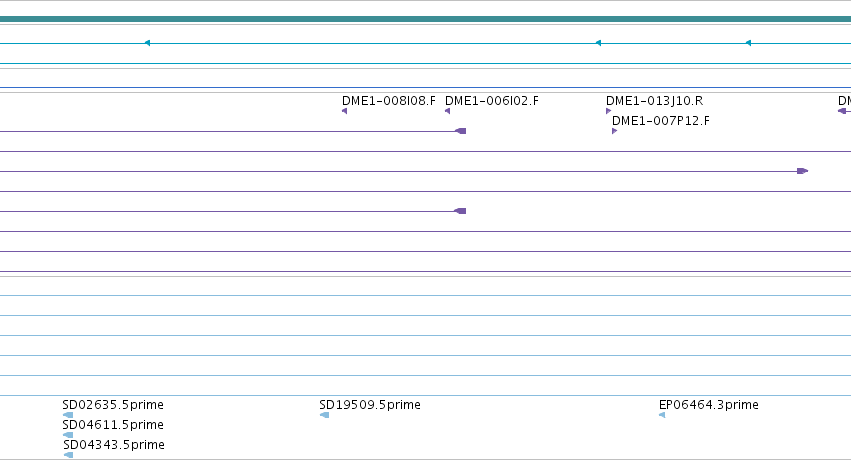Select the DME1-008I08.F feature label
Image resolution: width=851 pixels, height=460 pixels.
pyautogui.click(x=389, y=101)
